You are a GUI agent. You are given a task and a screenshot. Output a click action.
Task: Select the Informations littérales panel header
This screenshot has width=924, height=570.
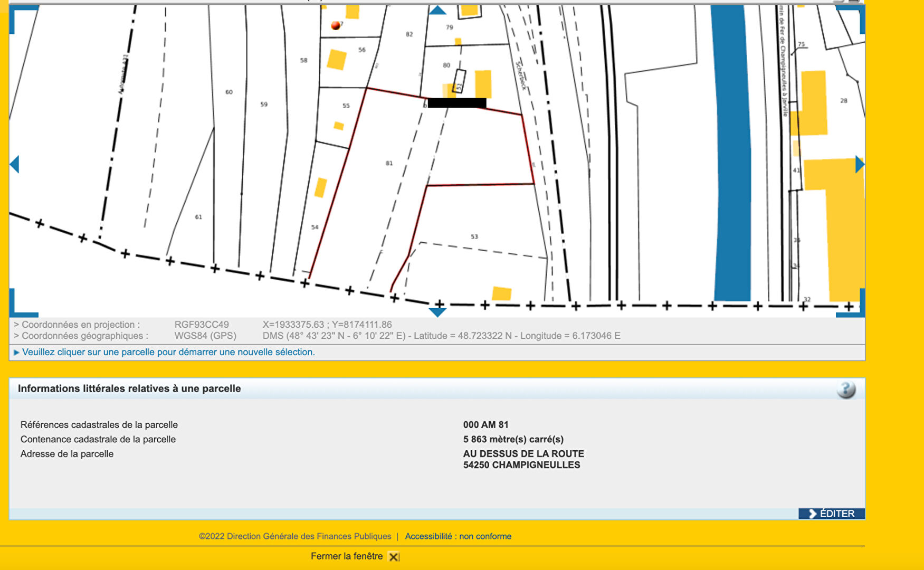(129, 388)
